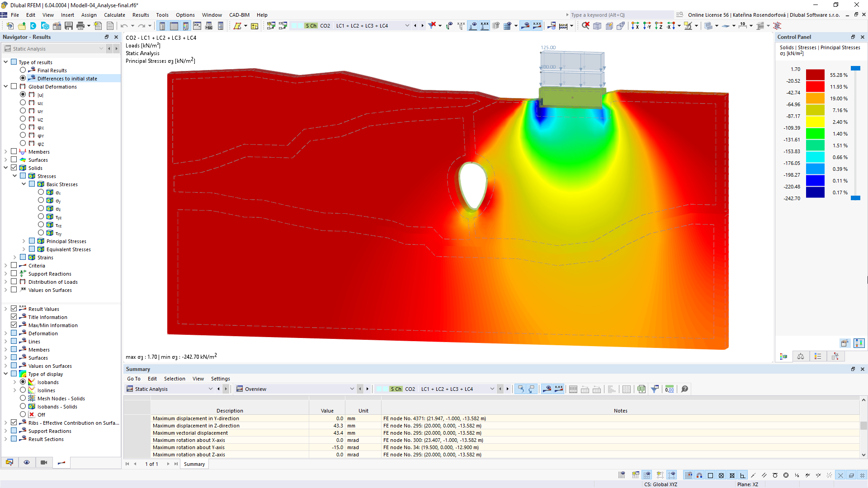Open the Results menu
Image resolution: width=868 pixels, height=488 pixels.
point(140,14)
